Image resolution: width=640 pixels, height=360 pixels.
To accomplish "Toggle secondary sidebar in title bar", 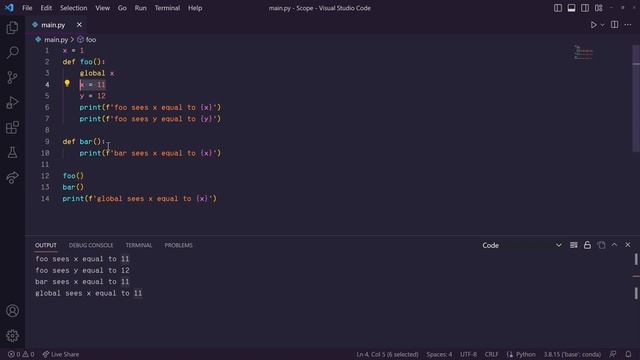I will point(585,8).
